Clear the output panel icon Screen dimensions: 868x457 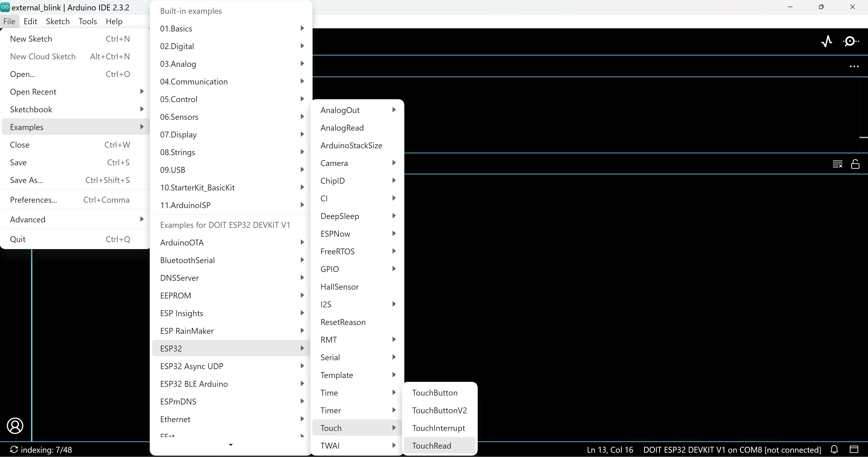(837, 164)
